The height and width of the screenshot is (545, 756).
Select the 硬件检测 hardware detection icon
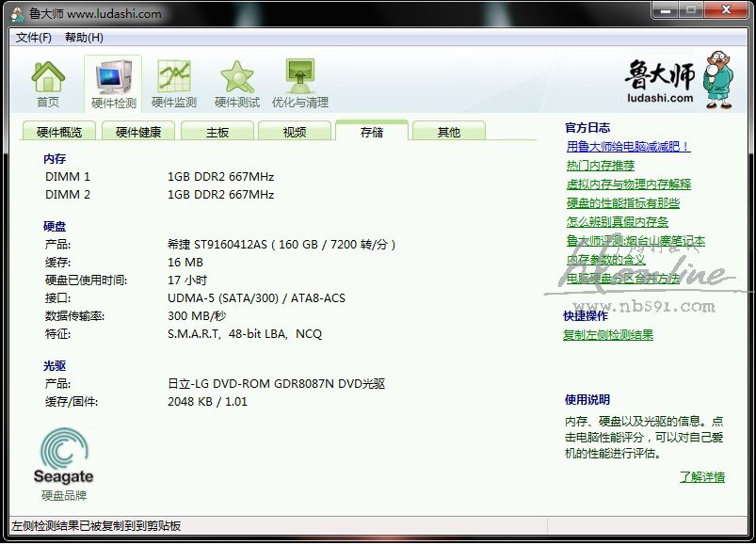pos(113,84)
